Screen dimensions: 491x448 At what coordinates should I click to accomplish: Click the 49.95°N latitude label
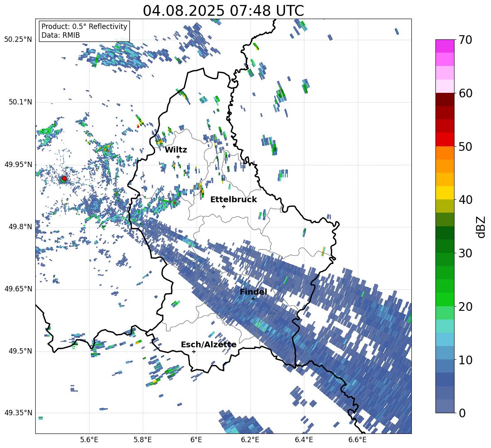click(18, 165)
